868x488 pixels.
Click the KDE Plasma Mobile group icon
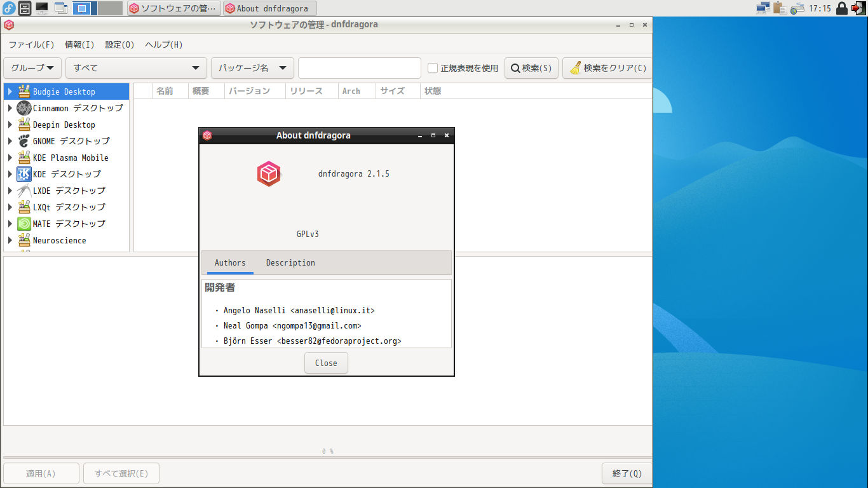coord(24,158)
